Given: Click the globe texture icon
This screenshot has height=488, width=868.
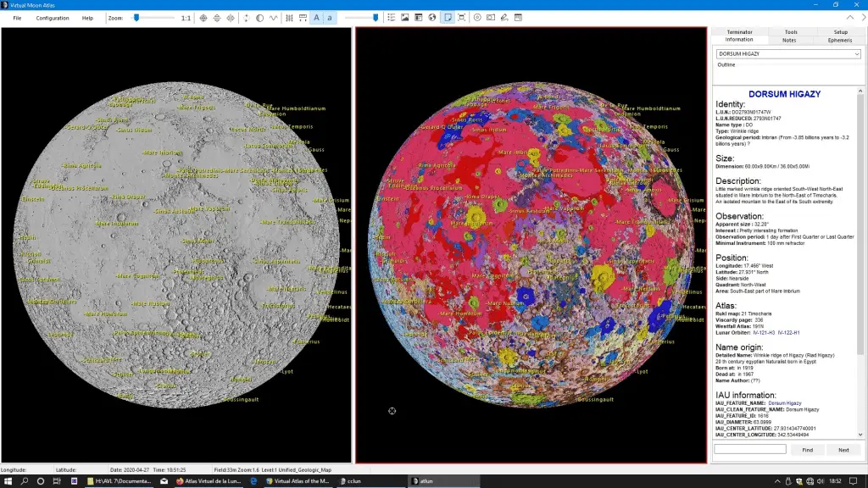Looking at the screenshot, I should pos(432,18).
